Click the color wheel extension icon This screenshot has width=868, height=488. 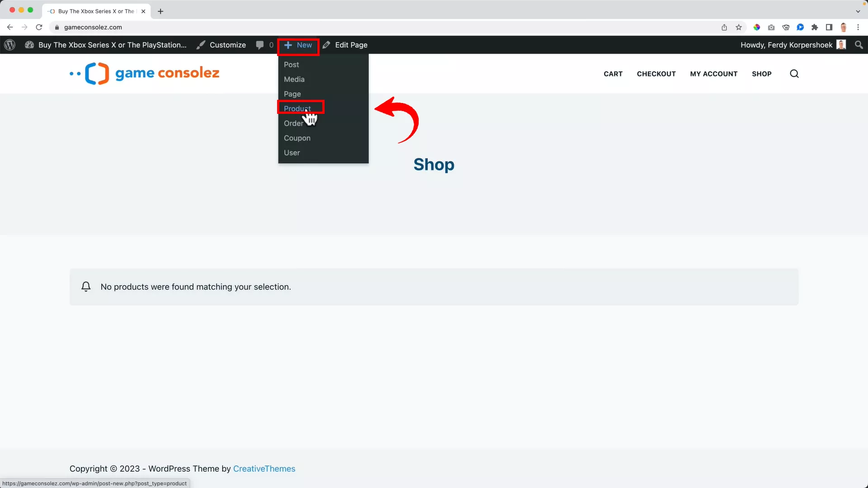click(x=757, y=27)
